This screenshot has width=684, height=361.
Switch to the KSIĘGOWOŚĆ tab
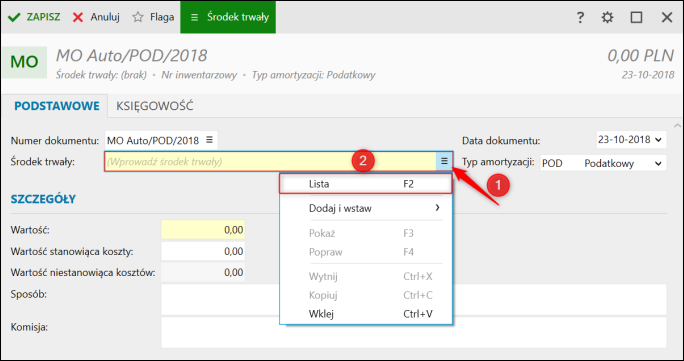155,106
